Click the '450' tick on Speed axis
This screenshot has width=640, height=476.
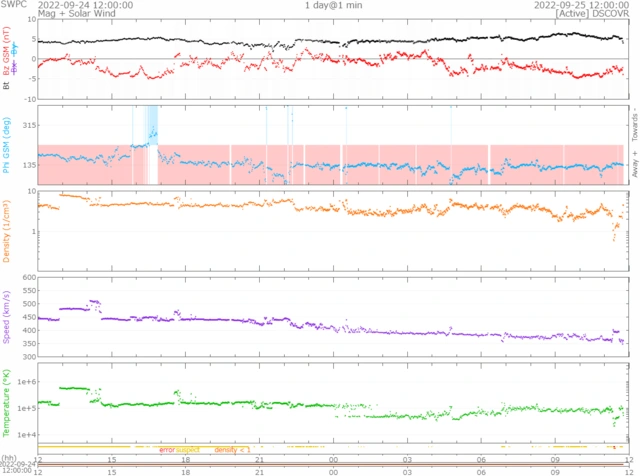click(29, 317)
